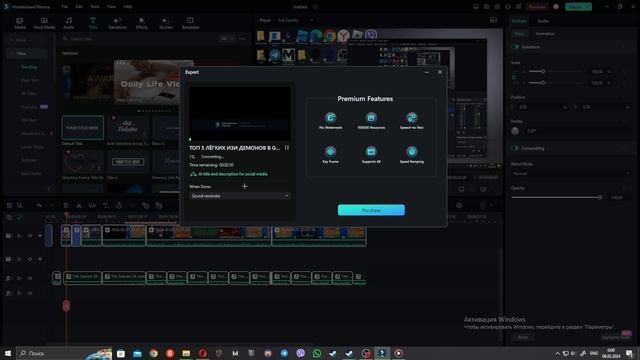Select the Key Frame premium feature icon
This screenshot has height=360, width=640.
pos(330,151)
